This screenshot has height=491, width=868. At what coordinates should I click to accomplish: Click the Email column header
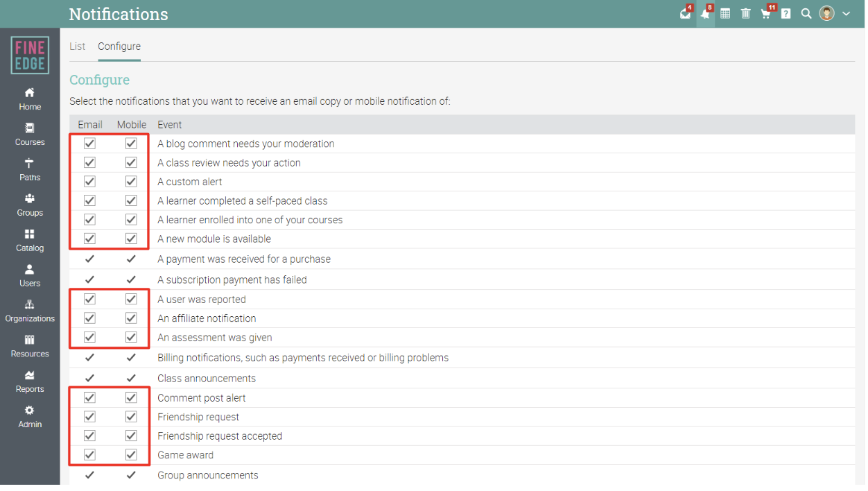tap(90, 125)
